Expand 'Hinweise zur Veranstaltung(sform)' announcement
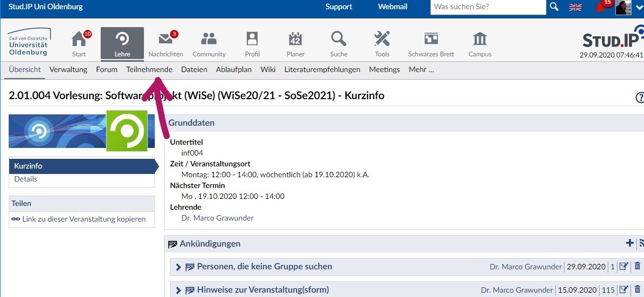The image size is (644, 297). coord(178,290)
